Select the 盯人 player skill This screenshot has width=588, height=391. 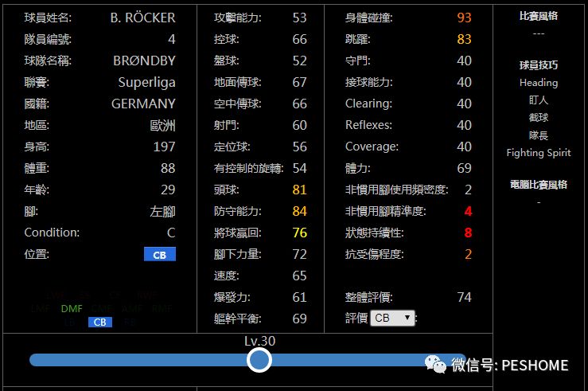[539, 100]
